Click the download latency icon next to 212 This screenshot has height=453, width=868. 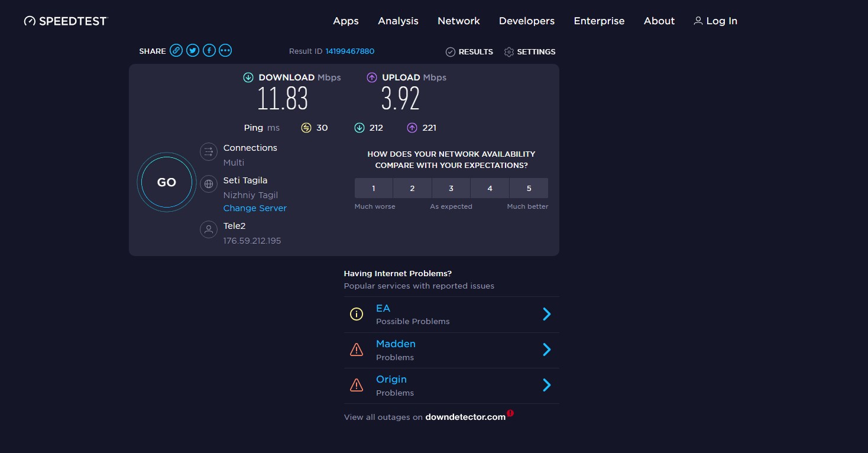click(359, 128)
